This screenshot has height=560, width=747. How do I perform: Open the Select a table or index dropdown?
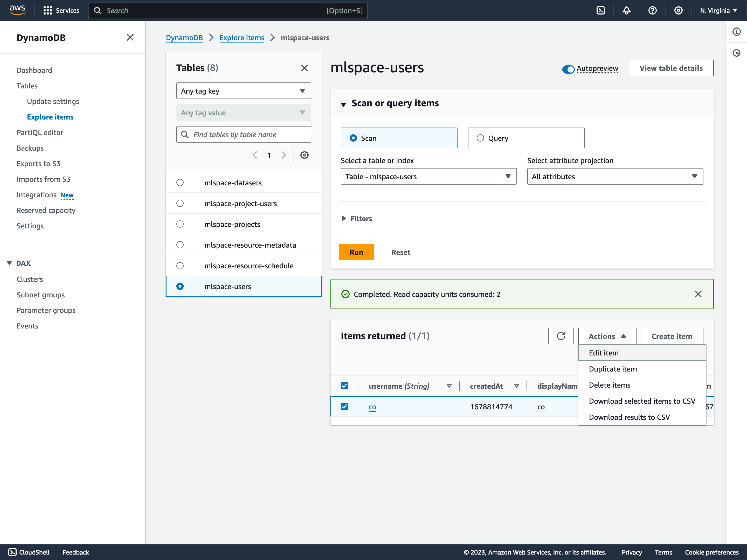click(x=428, y=176)
